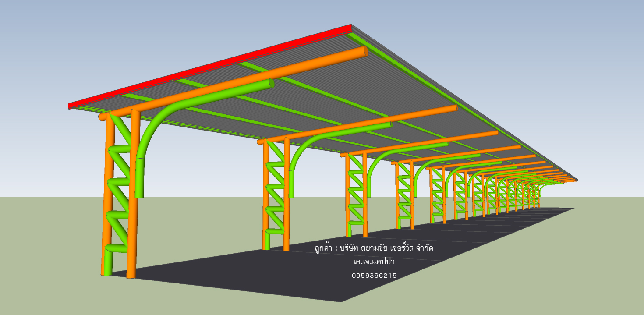Select the เค.เจ.แคปปา text label
Viewport: 644px width, 315px height.
pyautogui.click(x=374, y=262)
